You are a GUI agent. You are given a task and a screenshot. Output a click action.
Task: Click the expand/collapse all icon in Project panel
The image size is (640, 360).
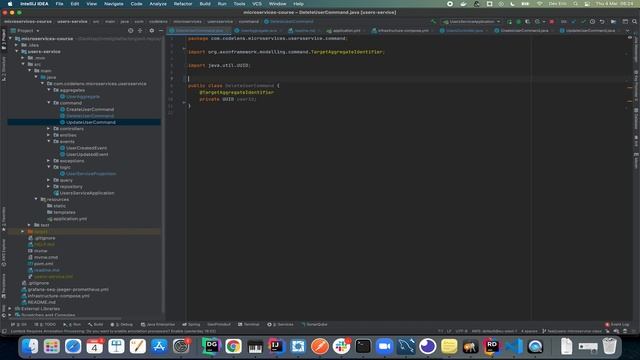coord(140,31)
